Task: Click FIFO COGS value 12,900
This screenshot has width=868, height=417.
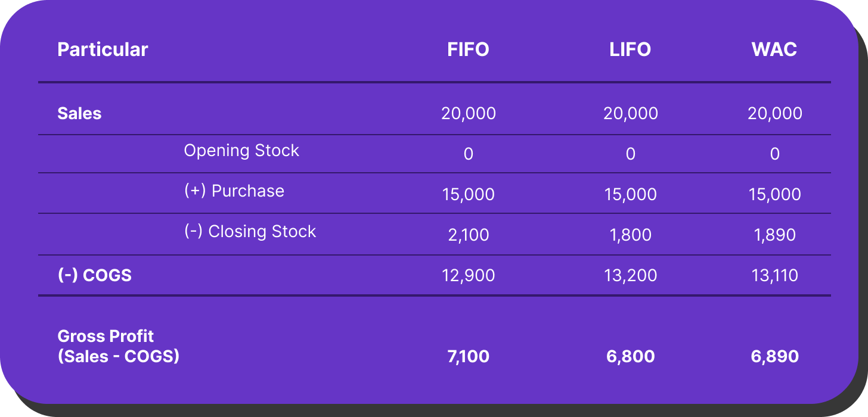Action: 468,275
